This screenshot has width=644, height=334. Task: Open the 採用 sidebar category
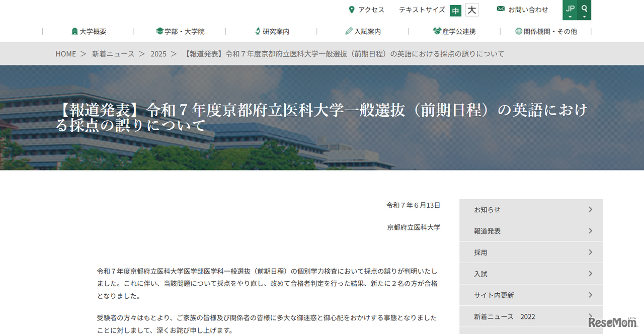tap(531, 252)
